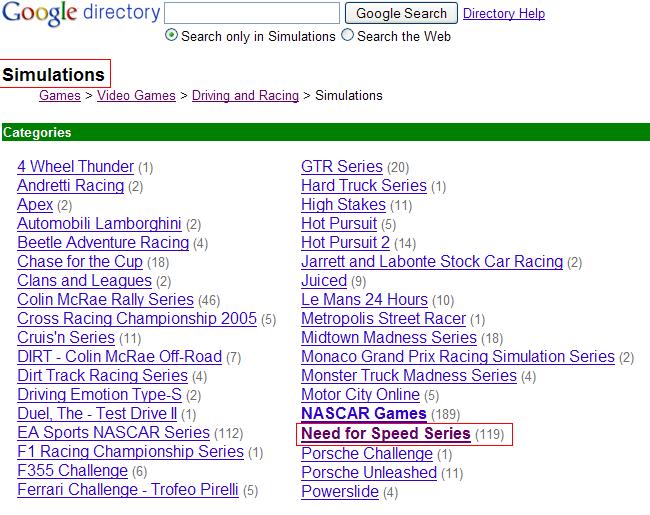
Task: Open F1 Racing Championship Series category
Action: tap(131, 452)
